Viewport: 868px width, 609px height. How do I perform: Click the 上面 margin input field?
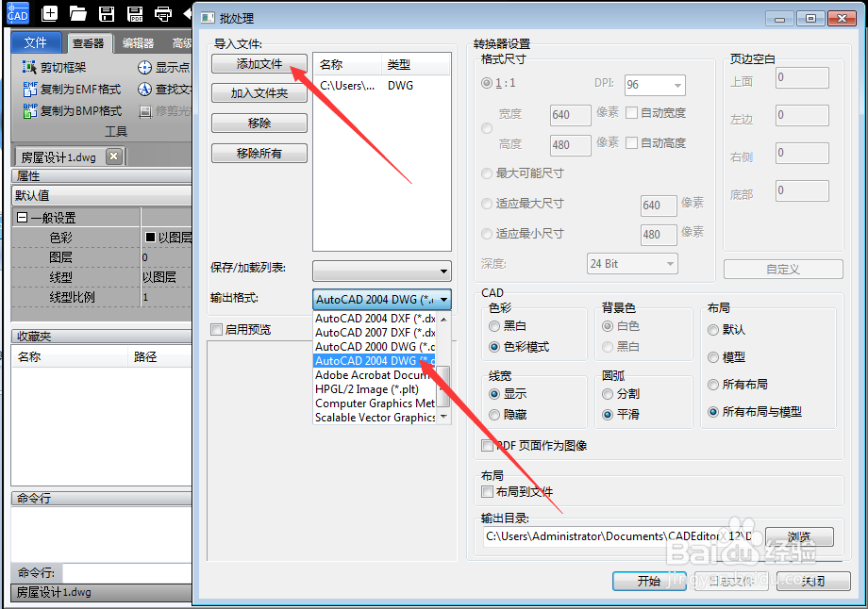click(802, 77)
